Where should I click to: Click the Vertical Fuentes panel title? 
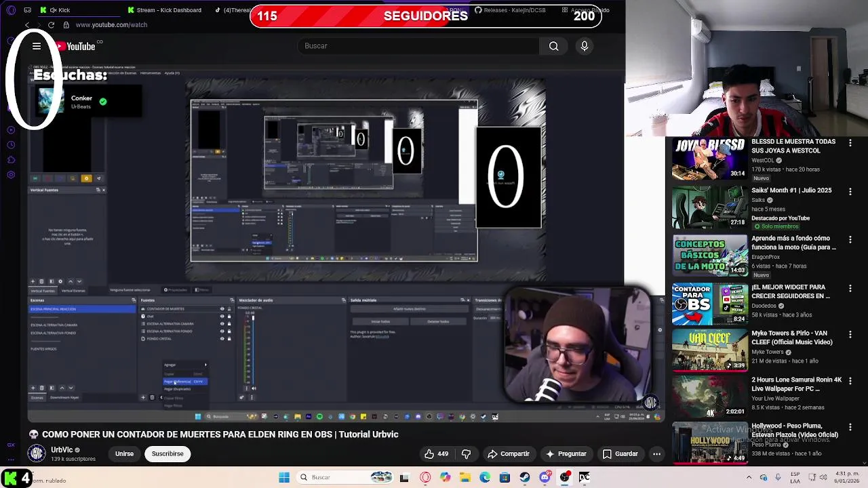44,190
